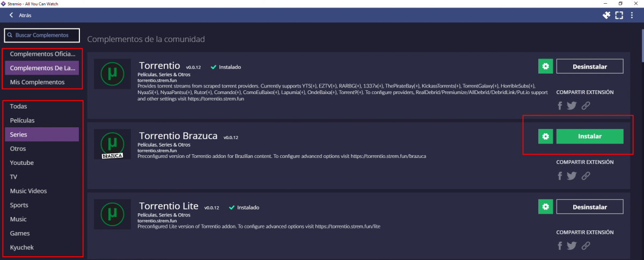This screenshot has height=260, width=644.
Task: Click the Torrentio Lite logo thumbnail
Action: (x=112, y=215)
